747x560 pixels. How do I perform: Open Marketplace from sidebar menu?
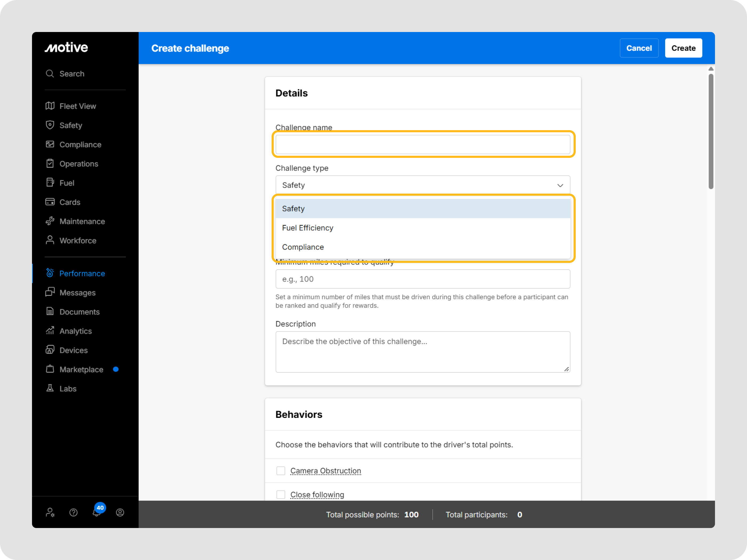pos(81,370)
